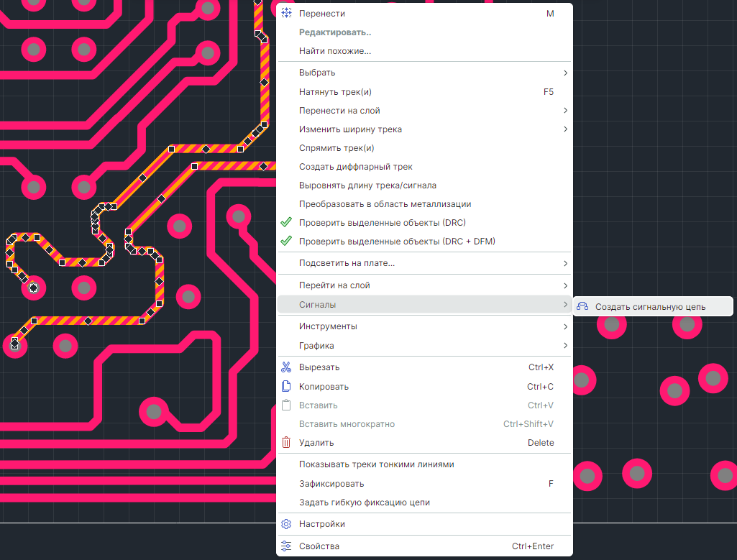Click Создать сигнальную цепь
737x560 pixels.
(650, 307)
